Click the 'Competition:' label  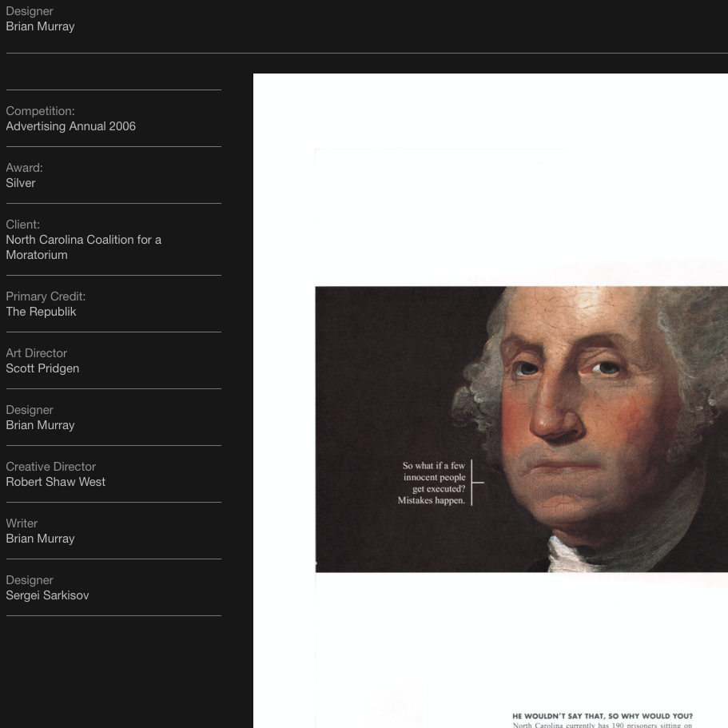click(x=40, y=111)
